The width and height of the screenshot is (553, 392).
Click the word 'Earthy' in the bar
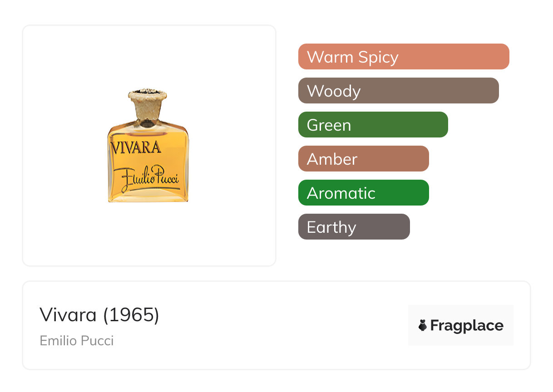(331, 227)
